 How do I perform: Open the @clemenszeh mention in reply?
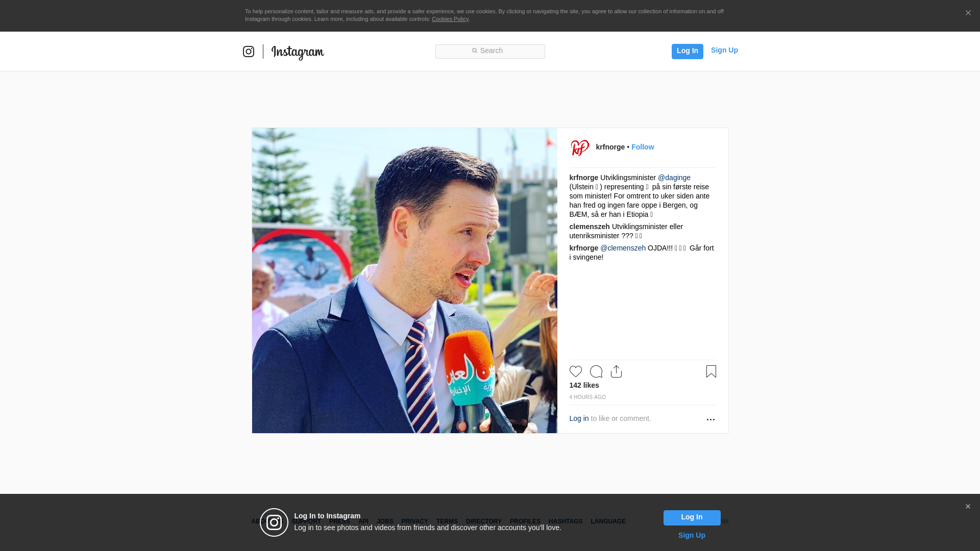point(623,248)
